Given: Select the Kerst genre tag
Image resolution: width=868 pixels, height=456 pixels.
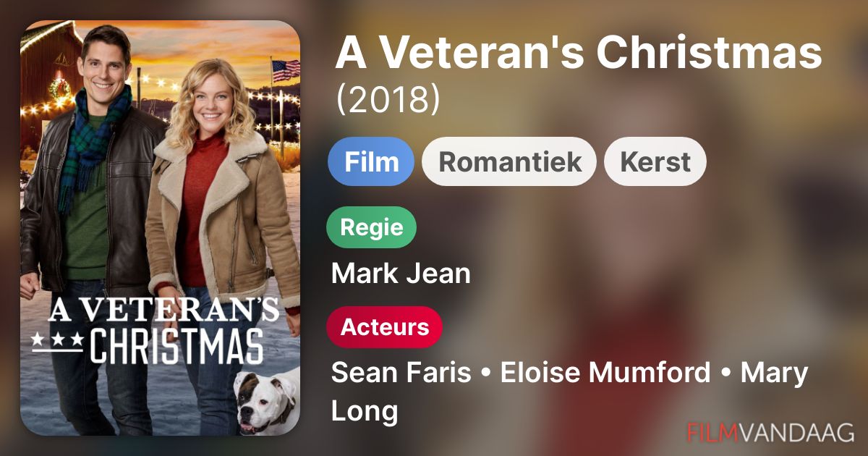Looking at the screenshot, I should coord(655,161).
